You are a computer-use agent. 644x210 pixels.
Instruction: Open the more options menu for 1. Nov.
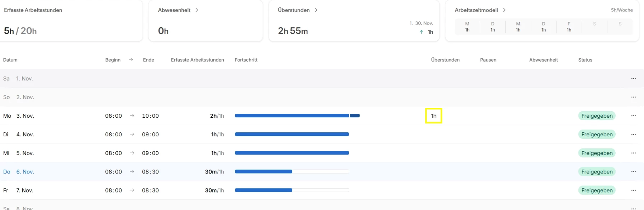pos(633,78)
